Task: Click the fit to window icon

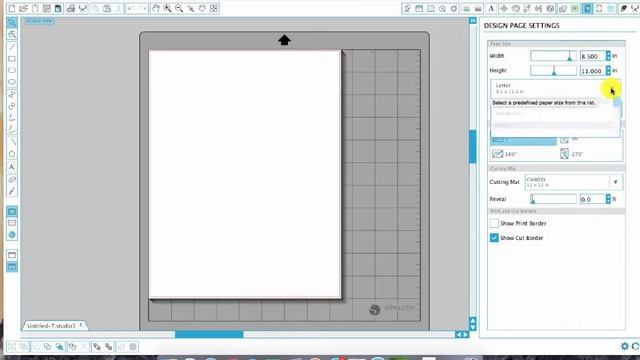Action: pos(214,8)
